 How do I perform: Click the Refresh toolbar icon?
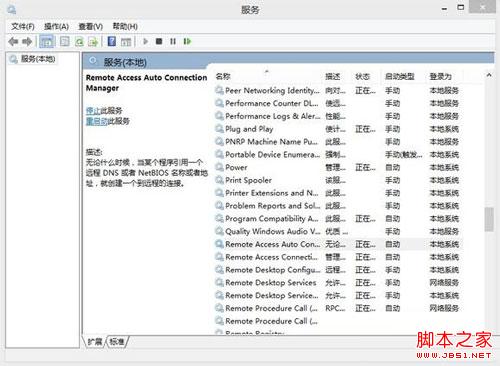[79, 41]
